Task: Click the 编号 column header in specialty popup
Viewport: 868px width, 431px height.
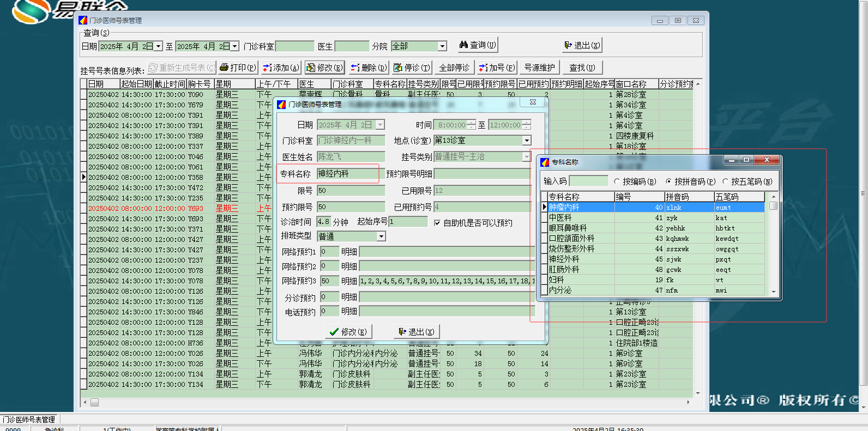Action: click(x=639, y=197)
